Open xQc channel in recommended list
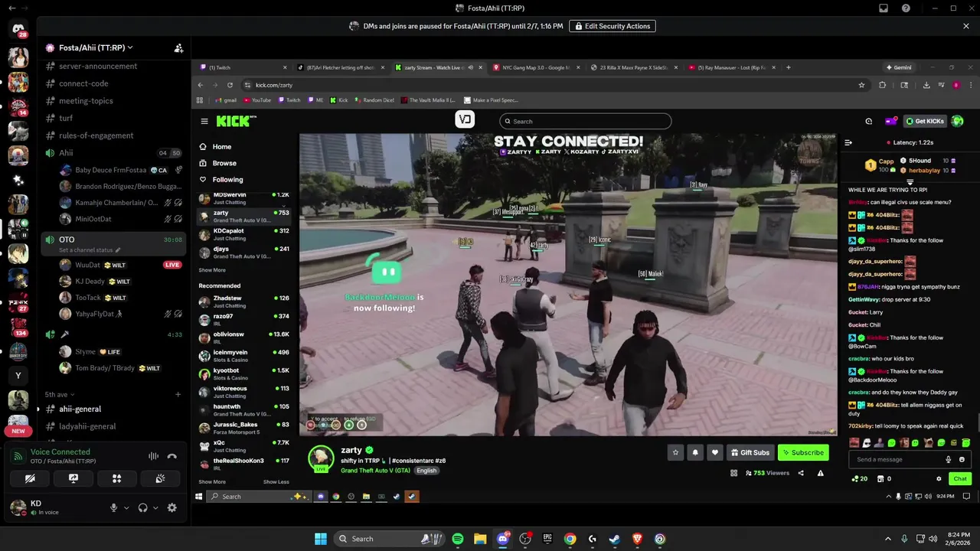 pyautogui.click(x=245, y=446)
